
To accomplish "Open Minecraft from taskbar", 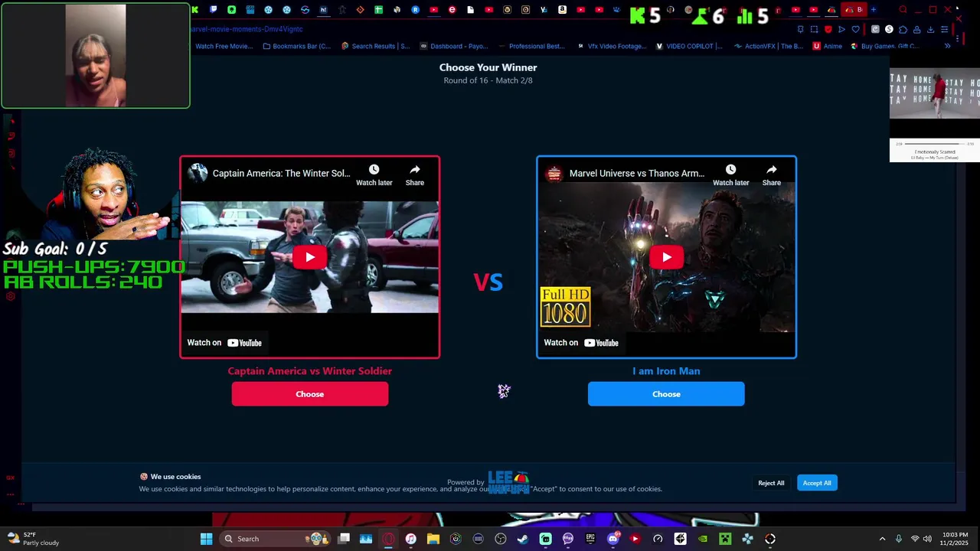I will 725,539.
